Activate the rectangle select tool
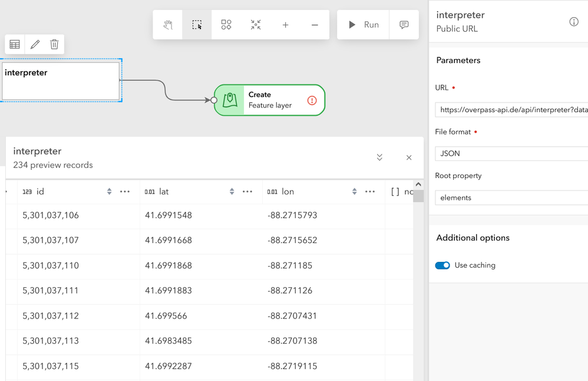Screen dimensions: 588x381 click(x=197, y=25)
